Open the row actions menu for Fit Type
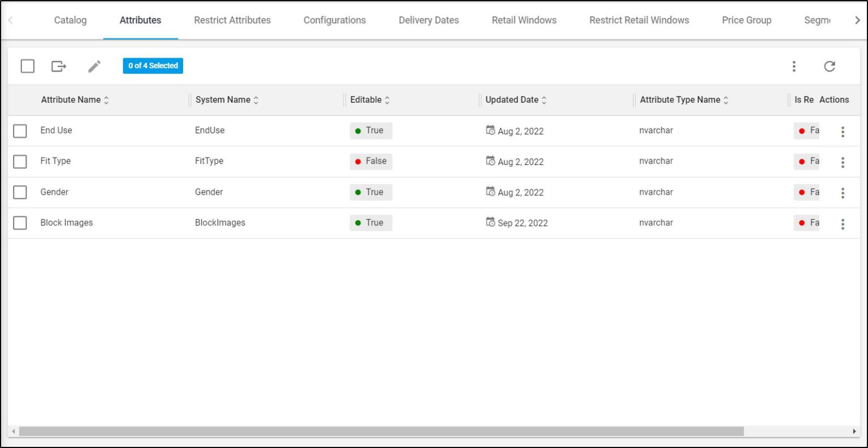The height and width of the screenshot is (448, 868). (x=843, y=162)
